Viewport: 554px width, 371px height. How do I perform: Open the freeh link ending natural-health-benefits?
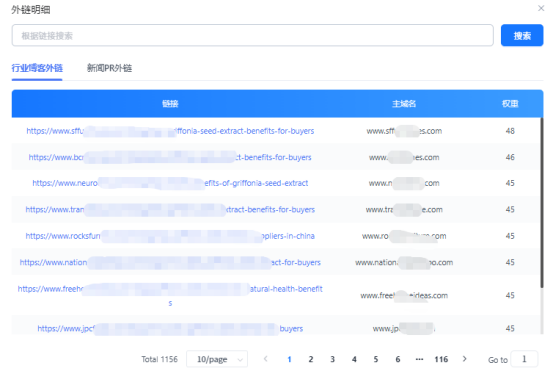point(170,295)
